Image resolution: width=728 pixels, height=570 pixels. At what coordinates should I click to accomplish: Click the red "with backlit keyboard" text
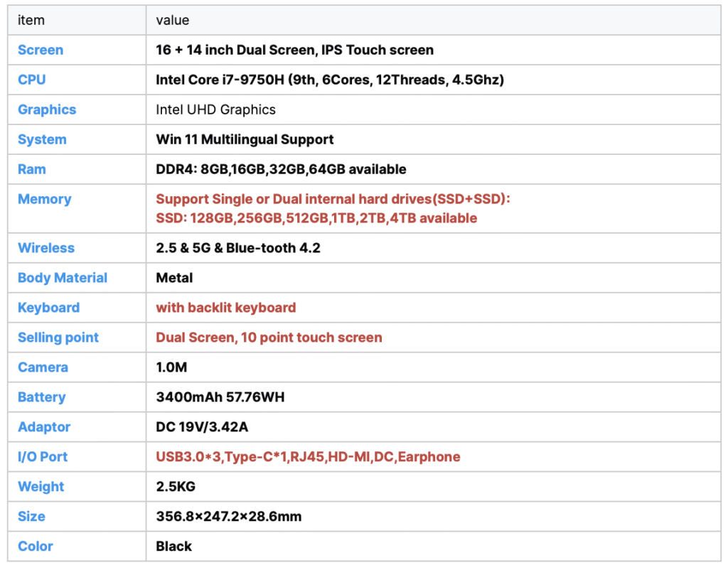pos(226,308)
